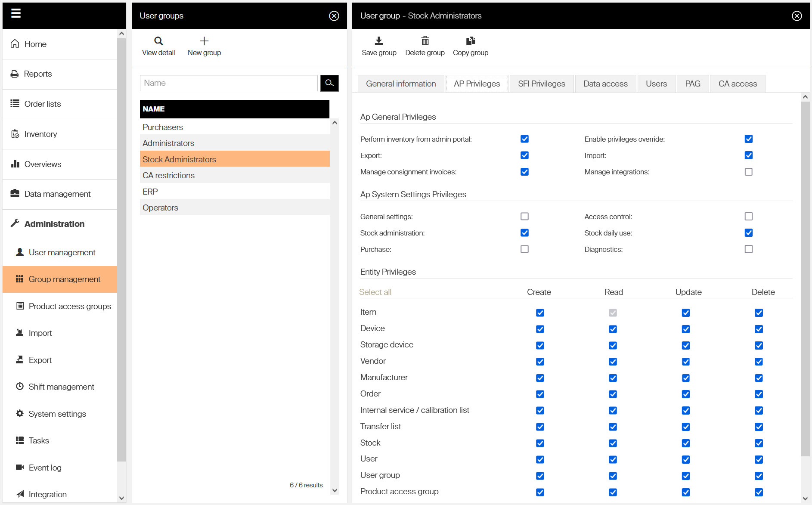Click the Copy group icon

coord(470,41)
